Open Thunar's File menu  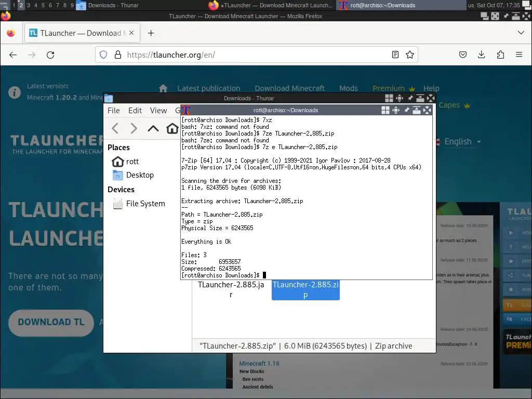pyautogui.click(x=113, y=111)
